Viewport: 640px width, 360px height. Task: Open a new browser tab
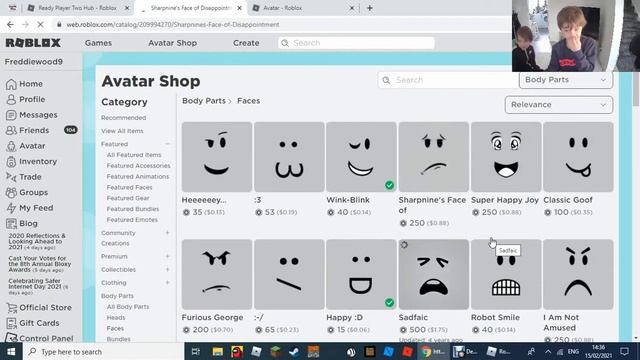370,8
